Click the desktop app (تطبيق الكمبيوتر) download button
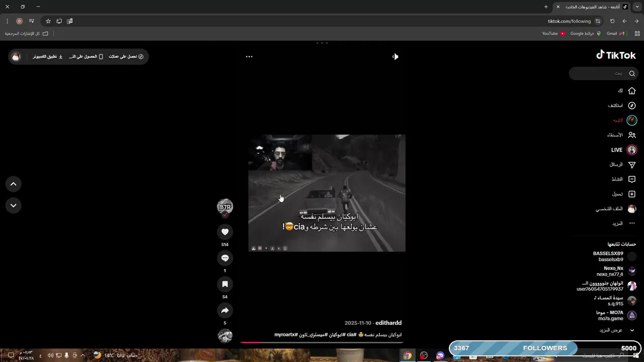Viewport: 644px width, 362px height. coord(48,56)
